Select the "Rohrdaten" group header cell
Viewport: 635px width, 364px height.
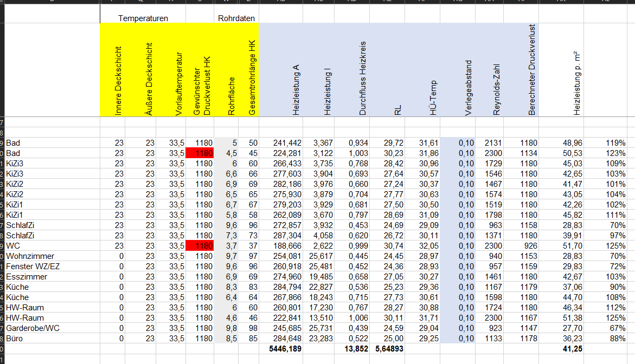point(236,18)
